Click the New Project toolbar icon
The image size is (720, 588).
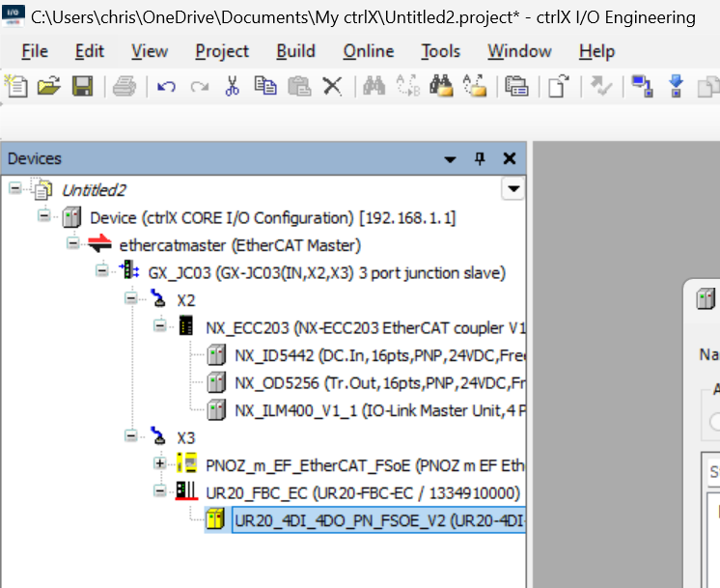[16, 86]
